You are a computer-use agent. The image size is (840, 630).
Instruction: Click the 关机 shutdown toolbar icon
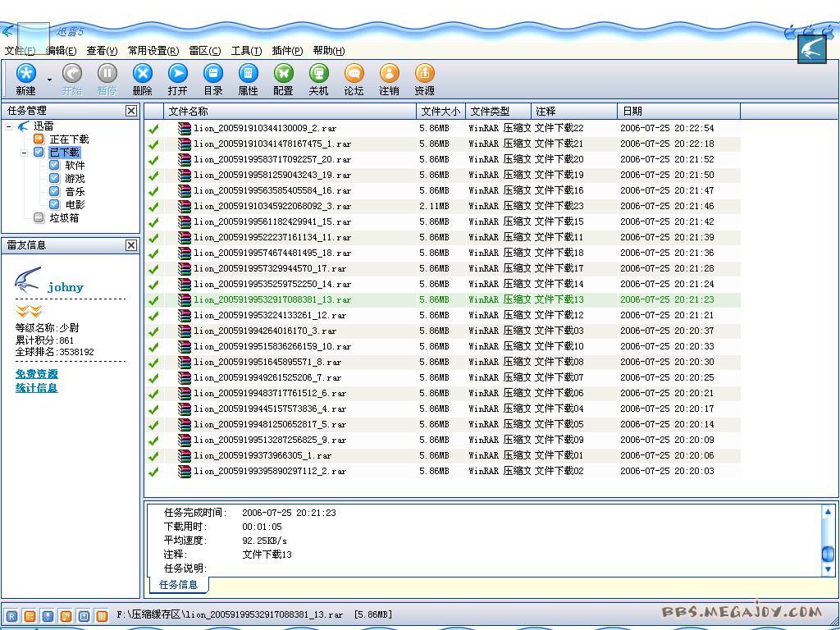(x=319, y=73)
